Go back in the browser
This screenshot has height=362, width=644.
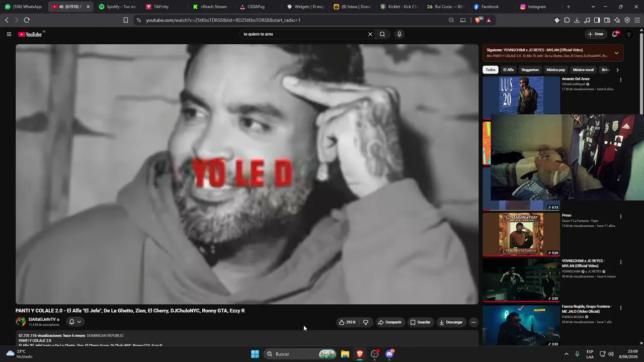tap(7, 20)
